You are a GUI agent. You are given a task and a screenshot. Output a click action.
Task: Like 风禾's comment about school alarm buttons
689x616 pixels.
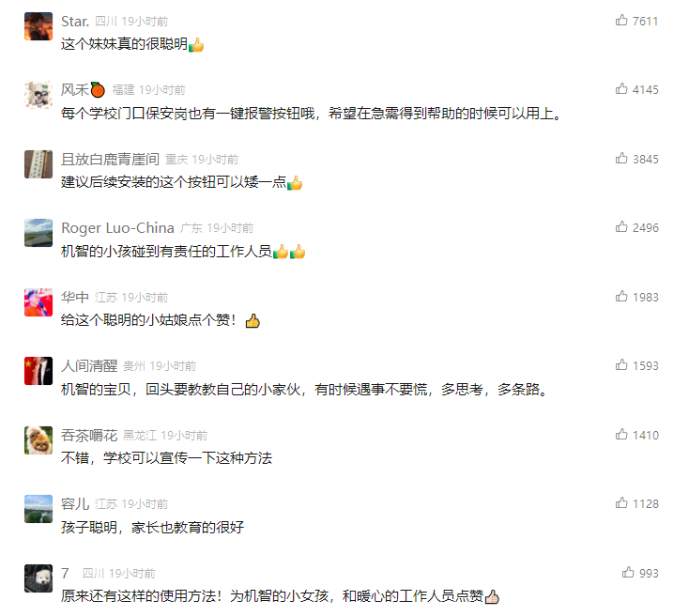pos(621,89)
